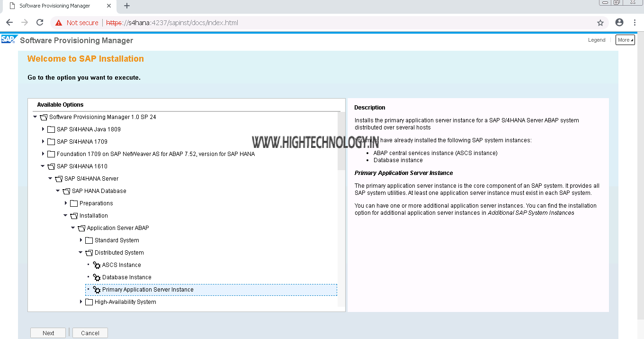The height and width of the screenshot is (339, 644).
Task: Open the More menu in the header
Action: point(626,40)
